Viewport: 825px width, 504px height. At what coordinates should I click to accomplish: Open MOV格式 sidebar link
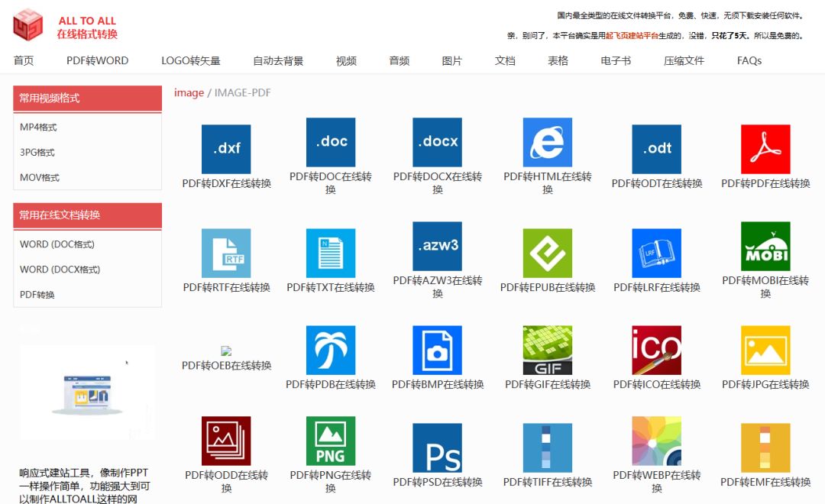click(x=40, y=177)
